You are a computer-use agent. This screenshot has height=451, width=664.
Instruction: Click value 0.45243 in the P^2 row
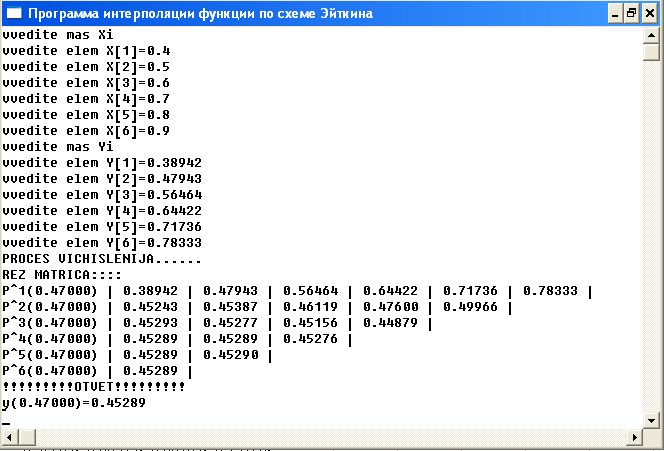click(150, 307)
